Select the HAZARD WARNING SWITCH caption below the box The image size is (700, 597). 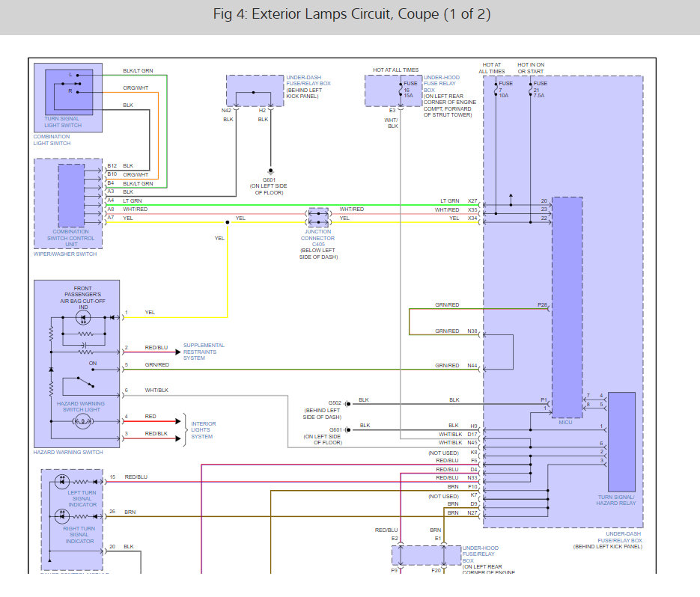point(68,452)
